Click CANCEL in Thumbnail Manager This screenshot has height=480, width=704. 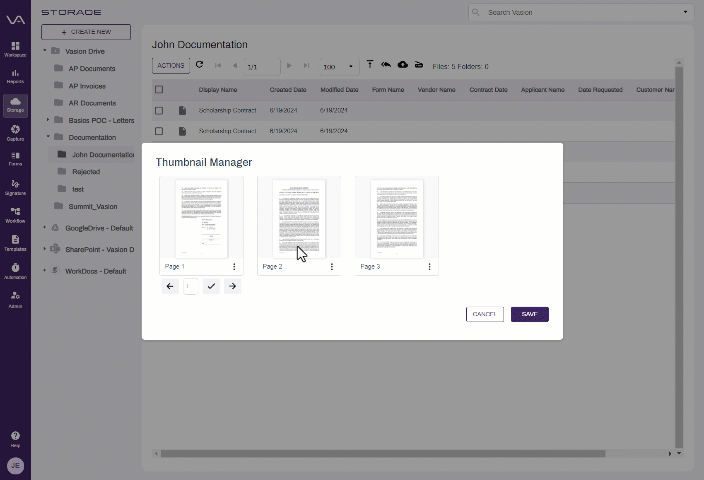[x=484, y=314]
